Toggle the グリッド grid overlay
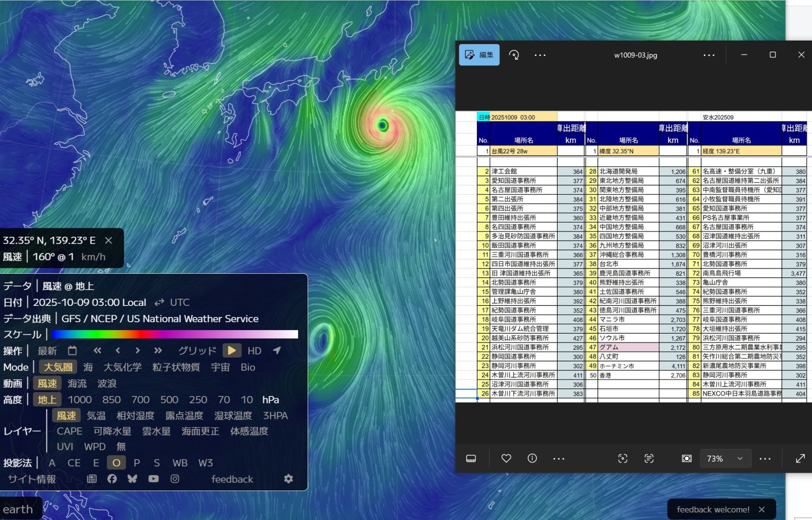The width and height of the screenshot is (812, 520). (197, 350)
